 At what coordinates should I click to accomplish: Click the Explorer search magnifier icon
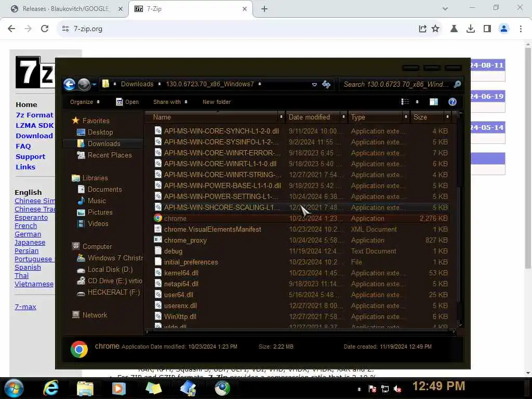point(457,84)
